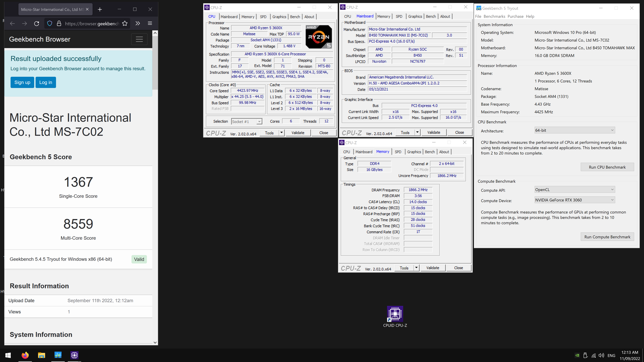This screenshot has width=644, height=362.
Task: Open a new Firefox tab
Action: pyautogui.click(x=100, y=10)
